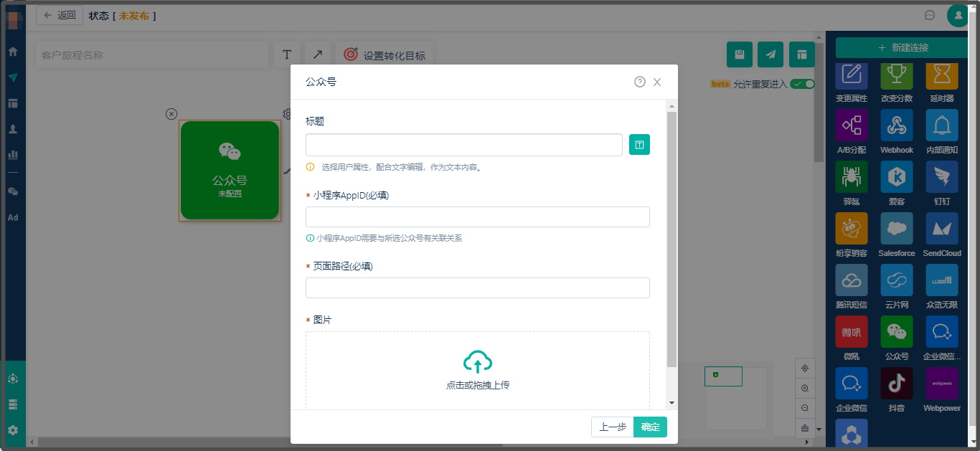Open WeChat icon in left sidebar

pyautogui.click(x=13, y=191)
